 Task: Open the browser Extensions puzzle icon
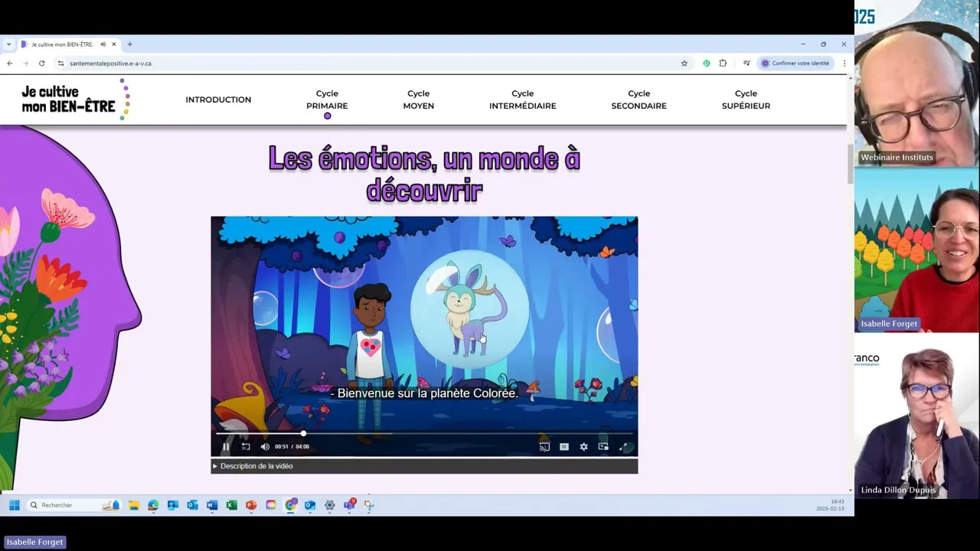point(723,64)
